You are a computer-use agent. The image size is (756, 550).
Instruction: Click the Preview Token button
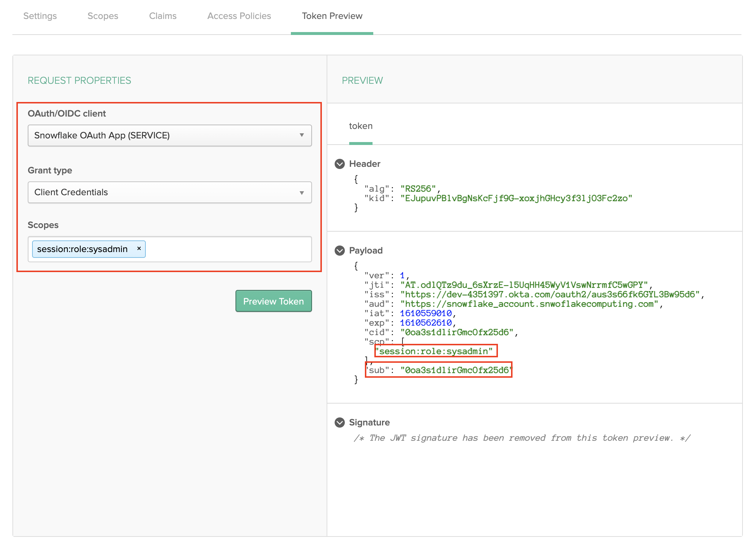click(273, 301)
